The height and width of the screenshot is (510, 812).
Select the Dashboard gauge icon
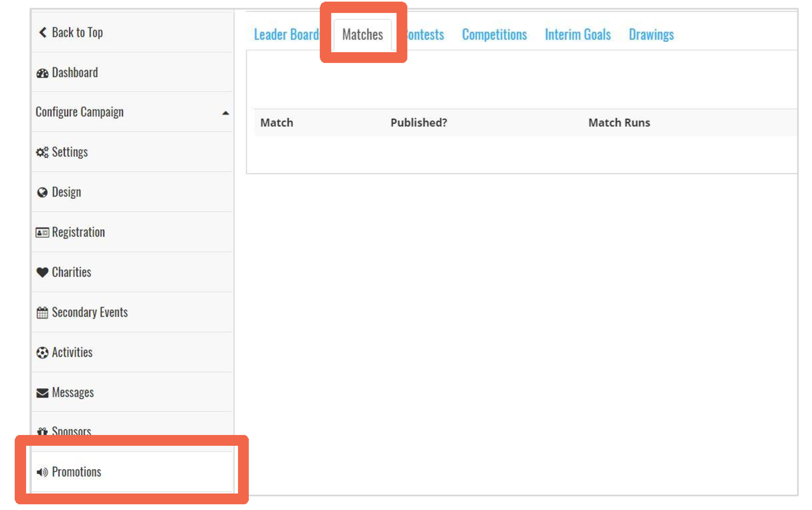click(x=43, y=72)
